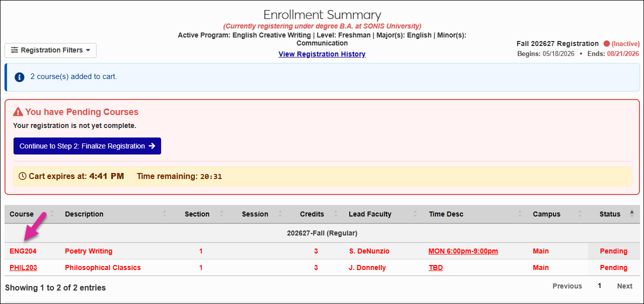Click Continue to Step 2: Finalize Registration
The width and height of the screenshot is (644, 304).
(x=87, y=146)
